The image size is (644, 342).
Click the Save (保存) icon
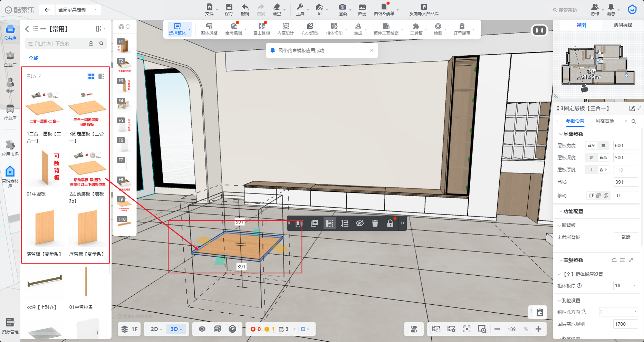coord(229,7)
